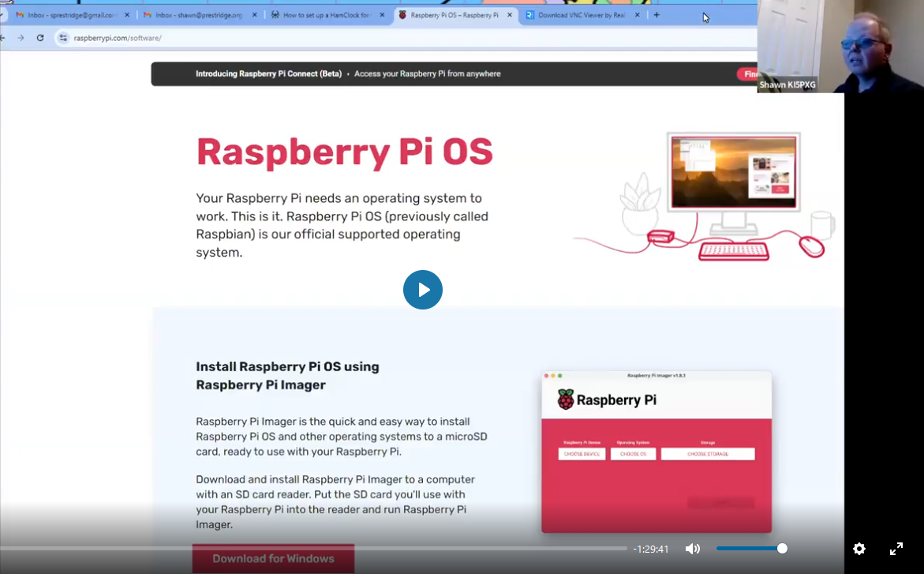
Task: Open a new browser tab with plus icon
Action: tap(657, 15)
